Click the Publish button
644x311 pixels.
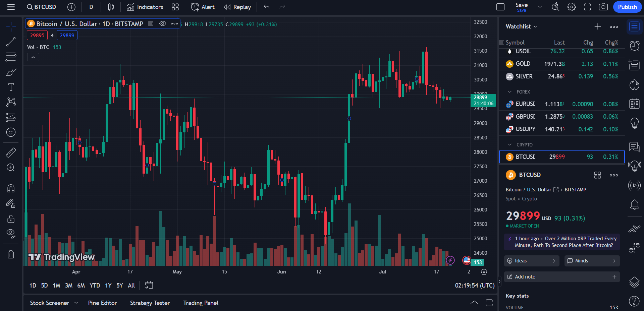click(x=627, y=7)
